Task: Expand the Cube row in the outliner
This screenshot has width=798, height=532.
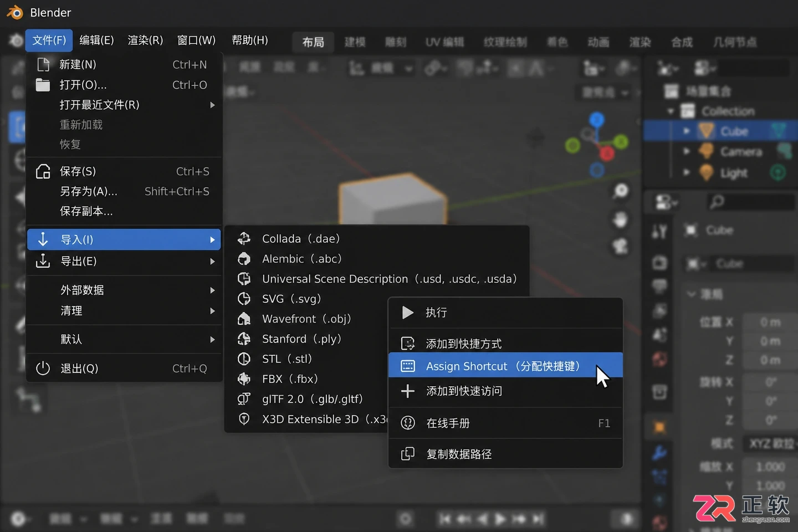Action: tap(686, 131)
